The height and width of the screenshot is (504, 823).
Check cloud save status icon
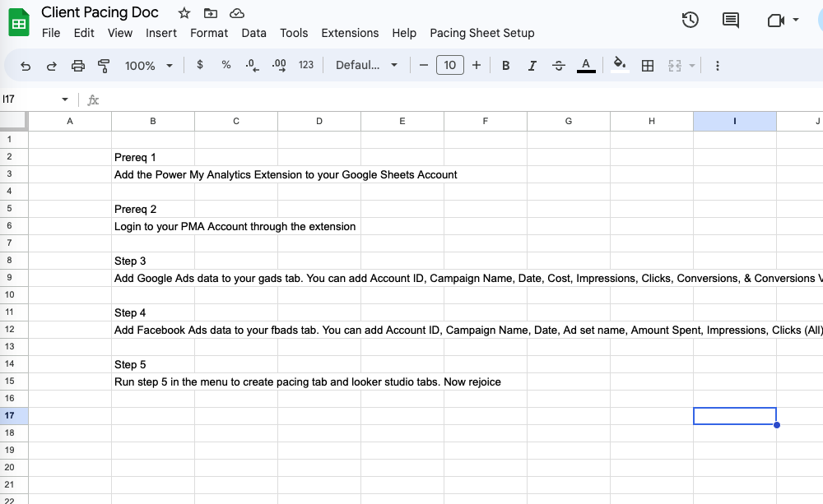click(237, 13)
